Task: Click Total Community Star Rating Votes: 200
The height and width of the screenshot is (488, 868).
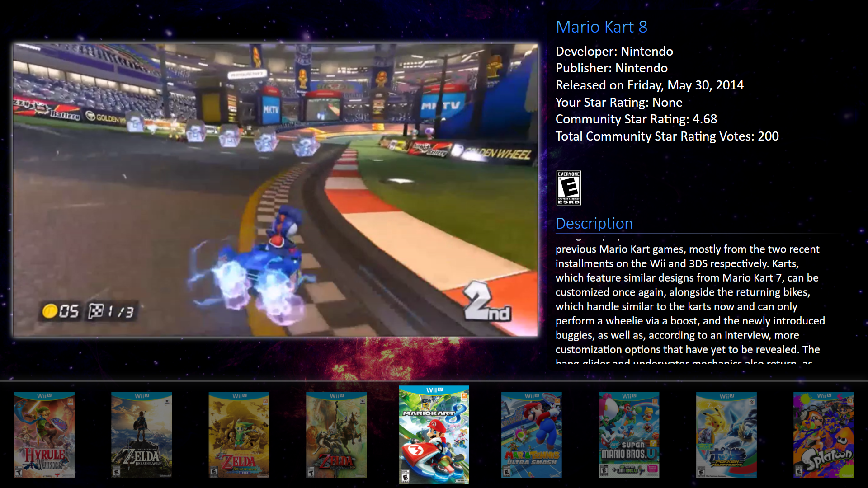Action: (667, 136)
